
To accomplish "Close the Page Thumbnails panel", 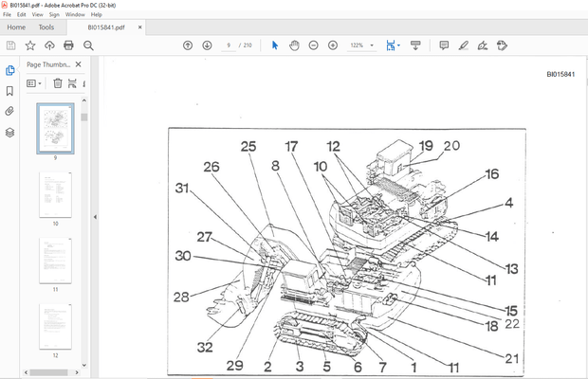I will point(79,64).
